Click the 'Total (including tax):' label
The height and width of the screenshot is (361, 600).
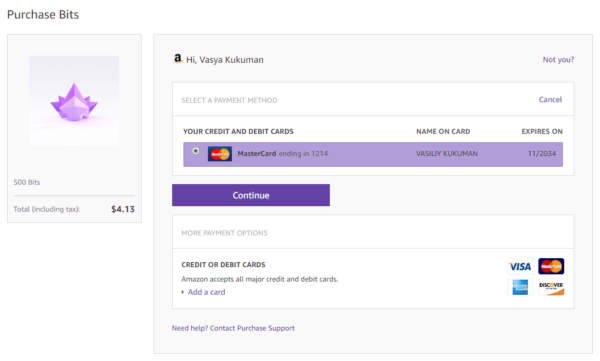coord(47,209)
